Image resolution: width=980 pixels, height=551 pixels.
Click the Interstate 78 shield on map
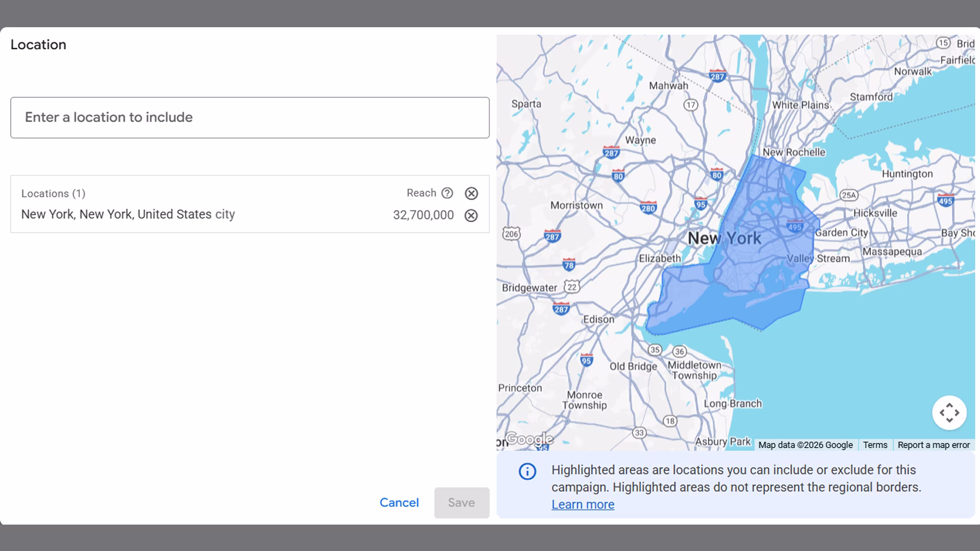(569, 264)
